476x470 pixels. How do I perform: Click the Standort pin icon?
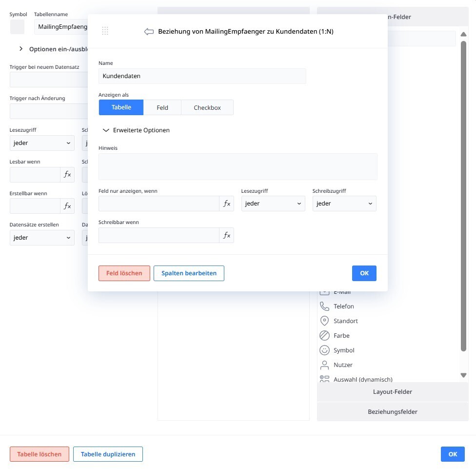324,321
